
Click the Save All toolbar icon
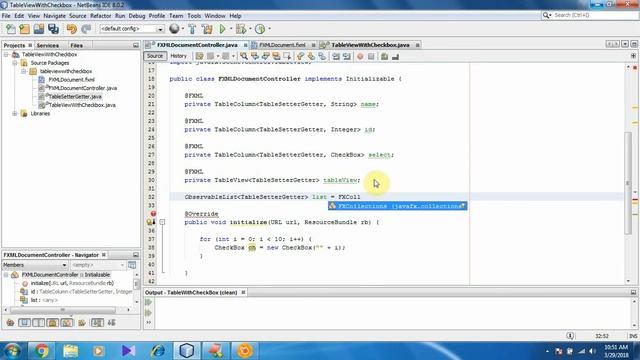(53, 29)
